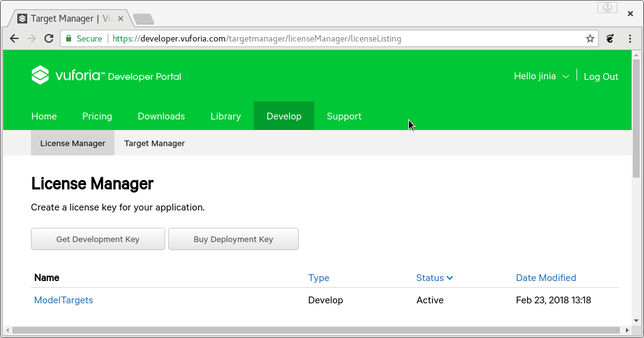Open the GNOME extension icon in toolbar

[611, 38]
